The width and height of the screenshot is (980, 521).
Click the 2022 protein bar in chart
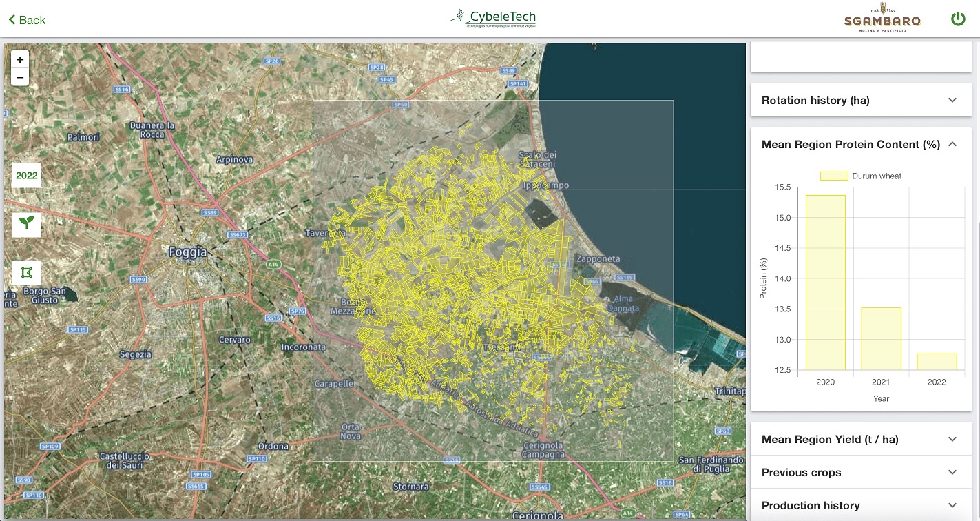tap(936, 362)
